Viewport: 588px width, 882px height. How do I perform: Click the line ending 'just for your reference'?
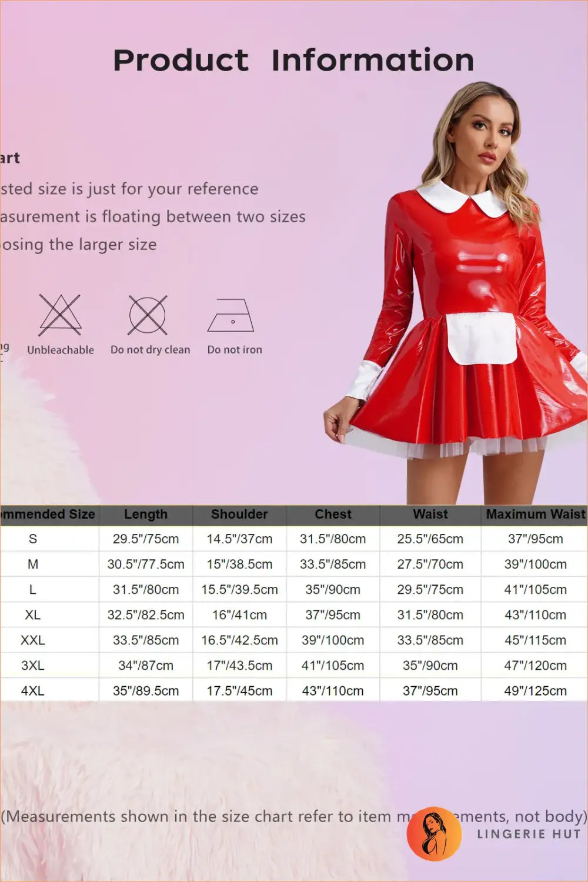coord(129,189)
